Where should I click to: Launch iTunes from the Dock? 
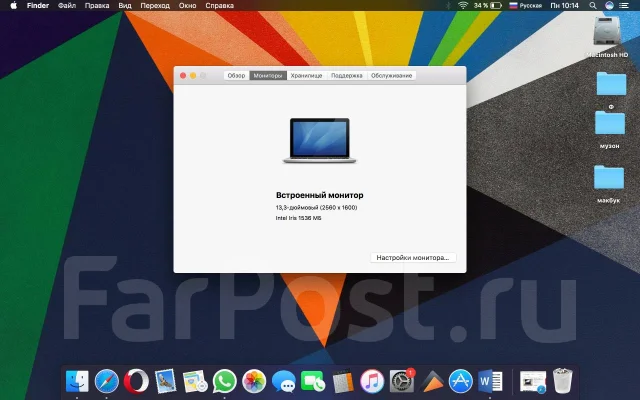[x=372, y=381]
